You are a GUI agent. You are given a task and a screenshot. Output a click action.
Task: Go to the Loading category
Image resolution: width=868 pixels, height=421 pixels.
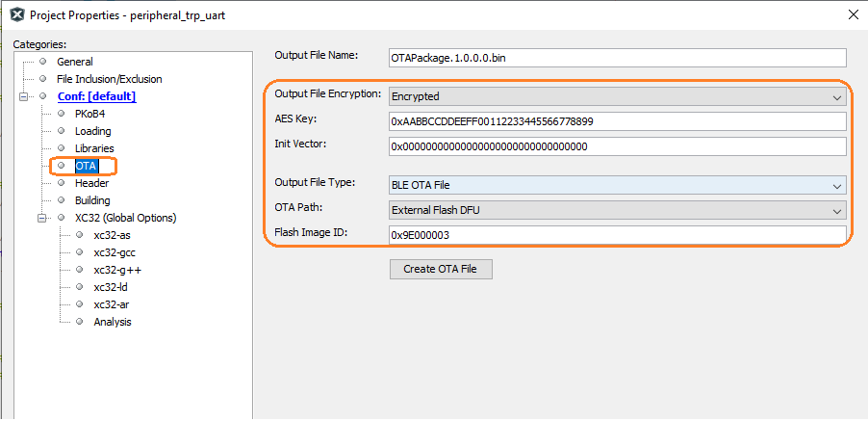pos(92,131)
